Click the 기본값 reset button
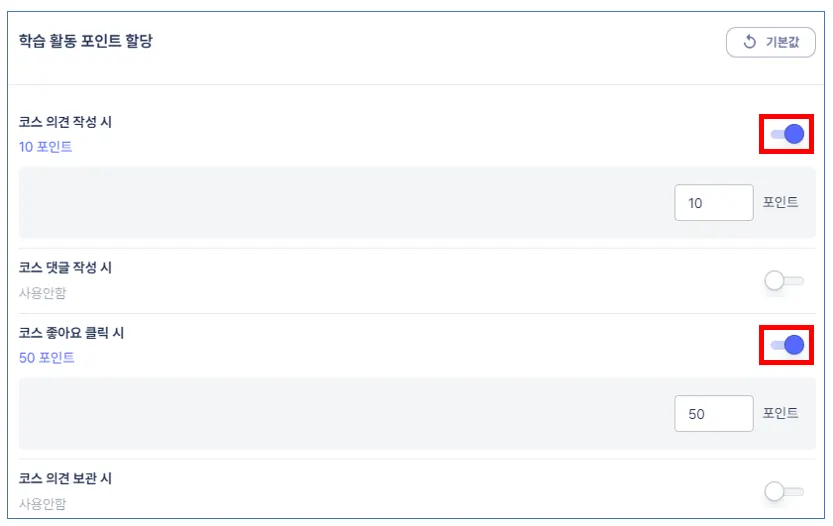This screenshot has height=526, width=833. [x=770, y=42]
